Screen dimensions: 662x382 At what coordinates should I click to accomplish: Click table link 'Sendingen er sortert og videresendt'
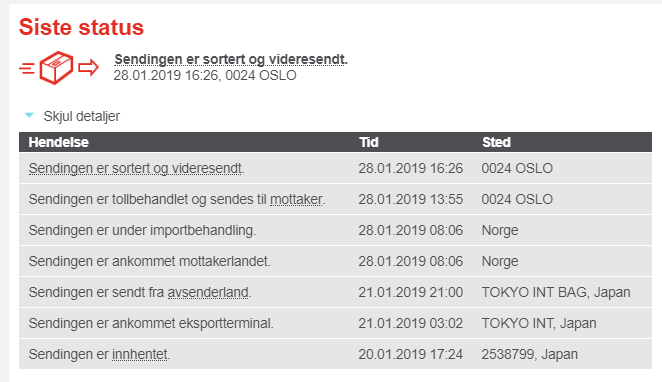[x=136, y=168]
